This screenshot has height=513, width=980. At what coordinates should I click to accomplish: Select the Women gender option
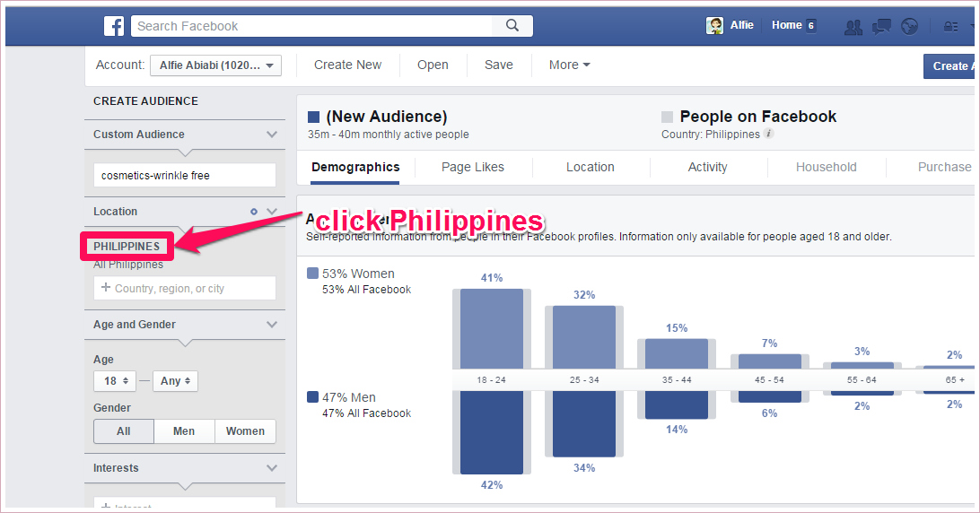tap(245, 431)
